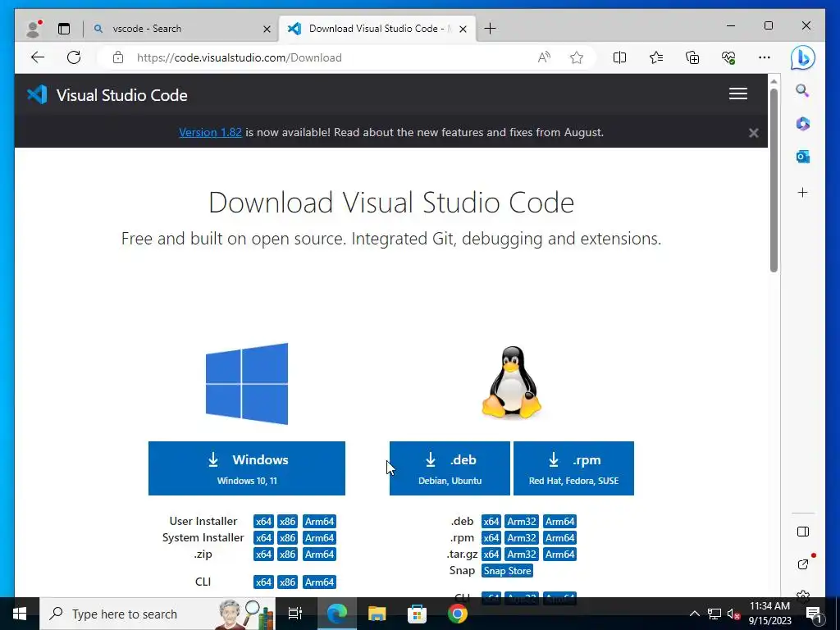Close the Download Visual Studio Code tab
The image size is (840, 630).
463,29
